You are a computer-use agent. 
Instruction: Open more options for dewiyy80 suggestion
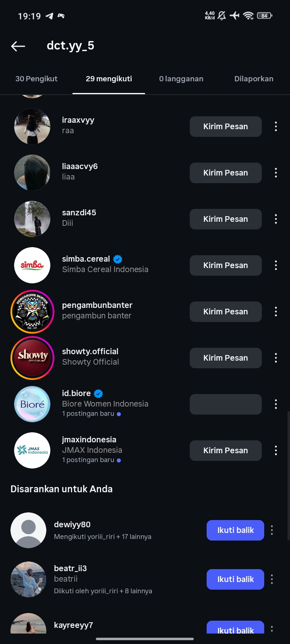(x=272, y=530)
